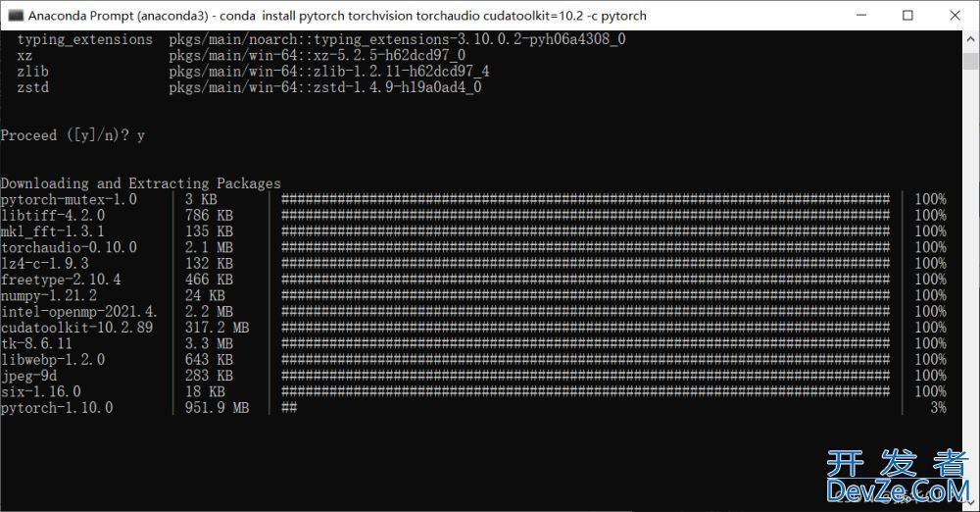Click the tk-8.6.11 package name
Viewport: 980px width, 512px height.
pyautogui.click(x=36, y=343)
